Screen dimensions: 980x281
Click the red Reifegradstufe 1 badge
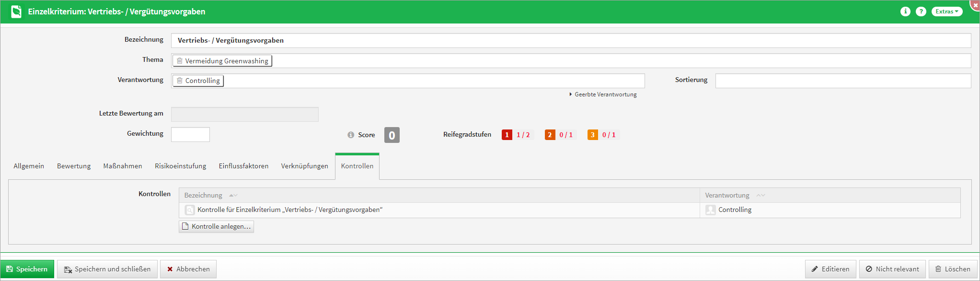[x=507, y=135]
